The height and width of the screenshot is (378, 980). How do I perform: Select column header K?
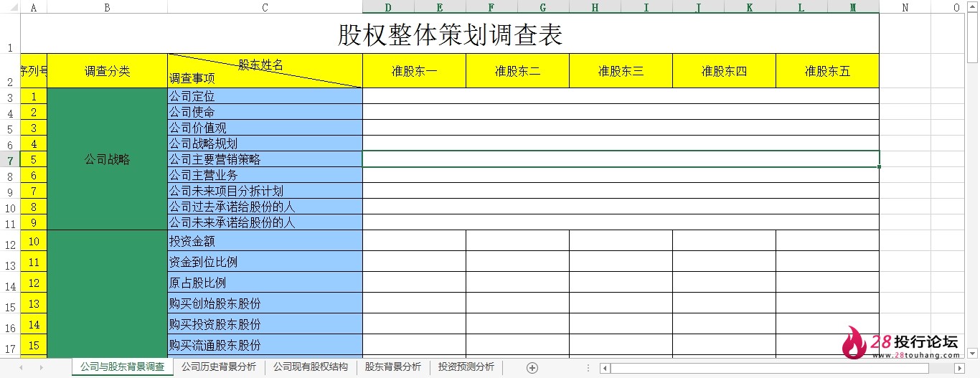[750, 7]
